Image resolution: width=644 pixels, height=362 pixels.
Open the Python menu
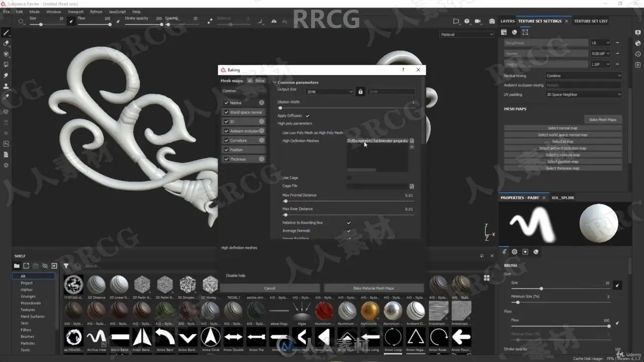click(96, 12)
